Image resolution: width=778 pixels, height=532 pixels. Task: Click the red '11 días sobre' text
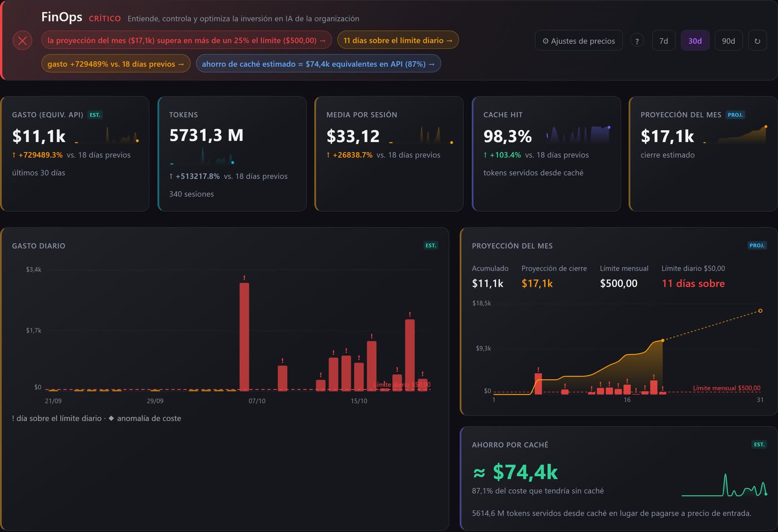(x=693, y=284)
